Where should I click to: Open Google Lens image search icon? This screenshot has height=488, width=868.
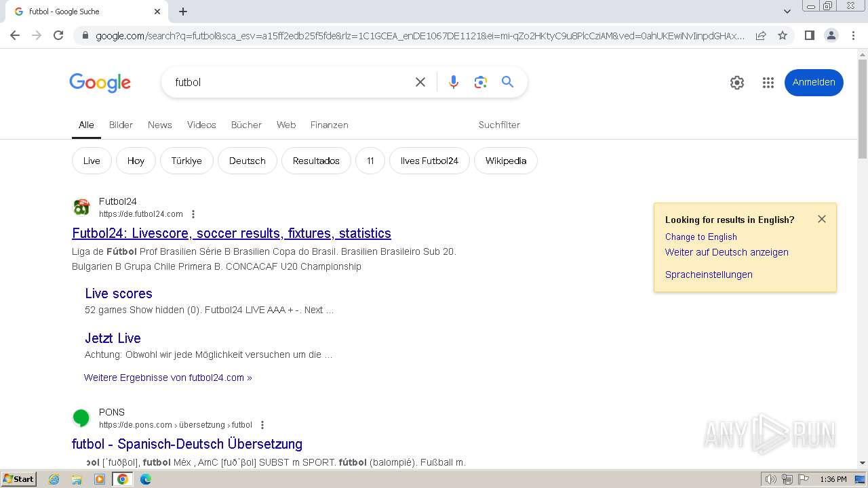[x=481, y=82]
